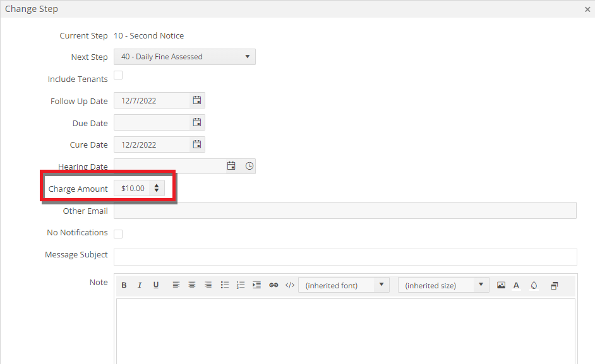Increase the Charge Amount value

tap(157, 185)
